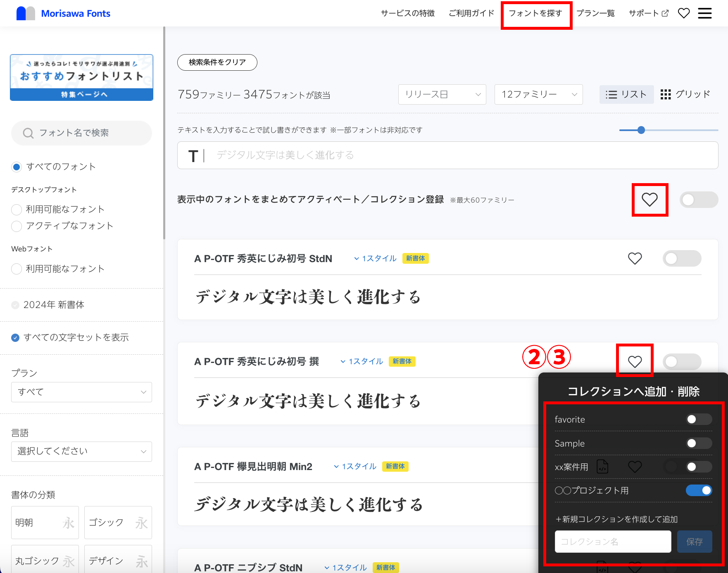Expand 1スタイル for 秀英にじみ初号 撰
The height and width of the screenshot is (573, 728).
click(x=362, y=361)
